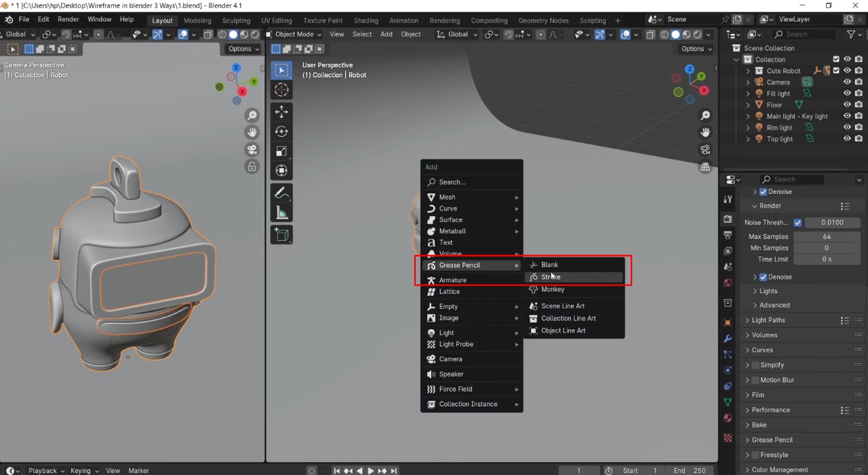Switch to the Shading workspace tab
868x475 pixels.
[366, 20]
